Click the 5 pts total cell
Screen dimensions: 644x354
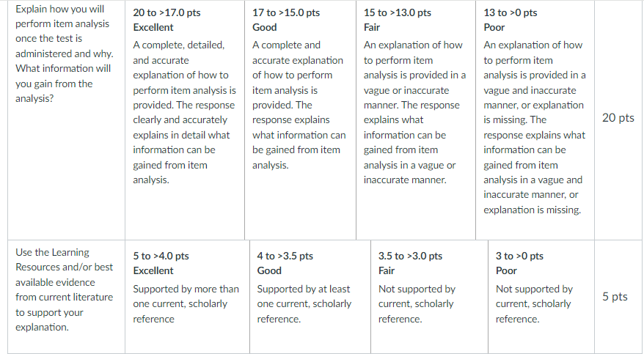point(615,297)
